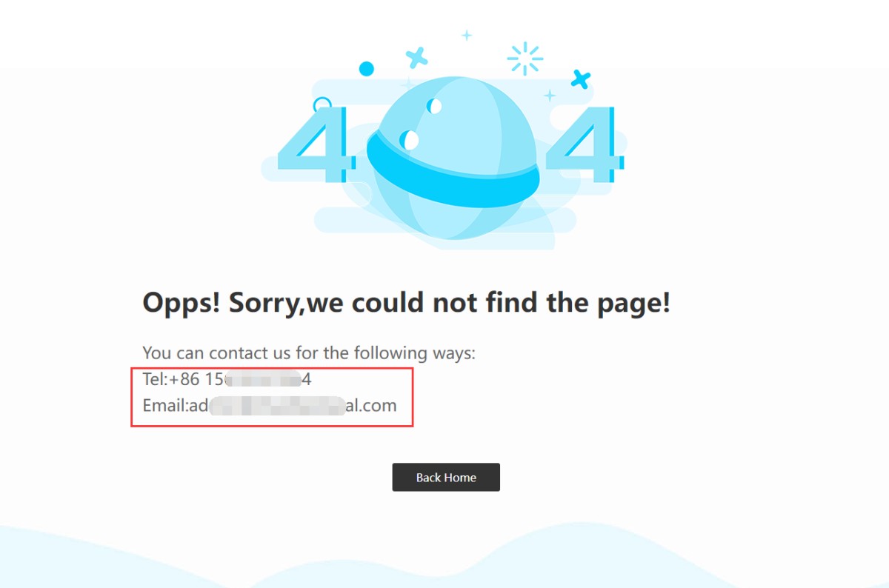Click the lower crater on the planet
889x588 pixels.
coord(409,140)
